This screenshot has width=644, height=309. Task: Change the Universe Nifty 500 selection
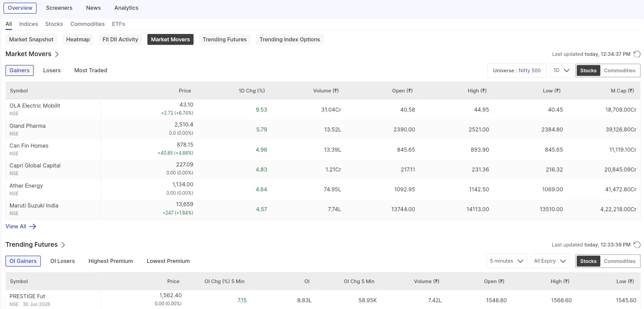click(517, 71)
